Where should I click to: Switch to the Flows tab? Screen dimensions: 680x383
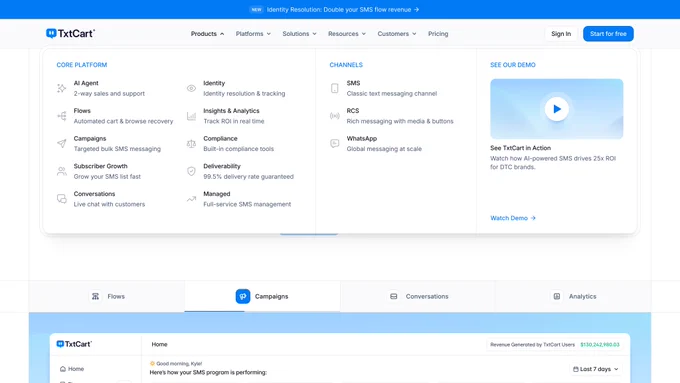coord(107,296)
